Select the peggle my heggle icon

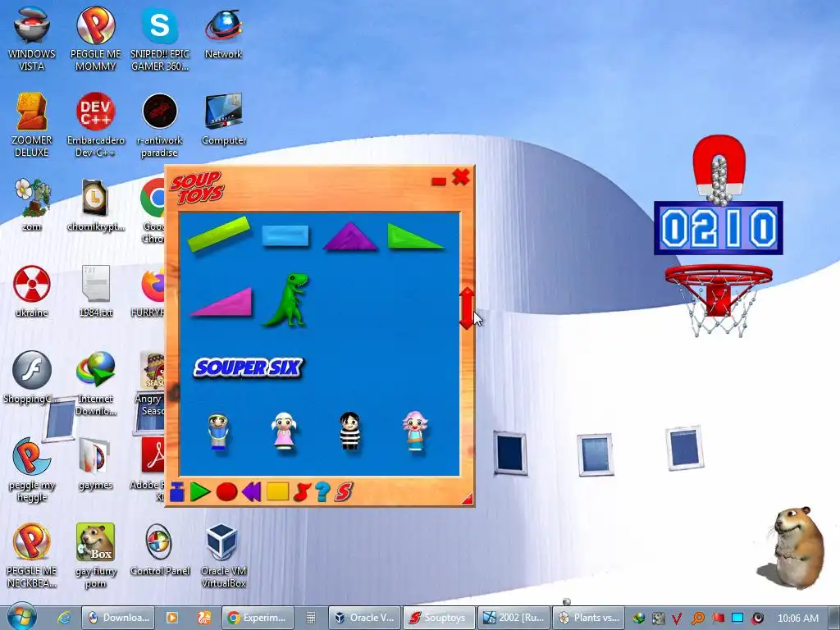[x=32, y=469]
